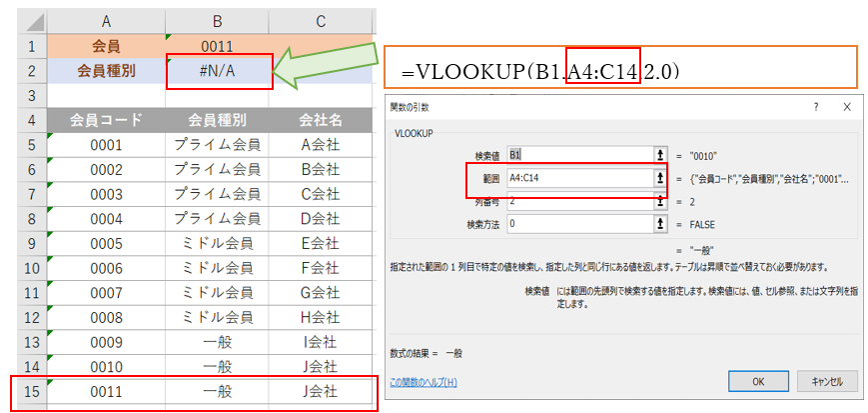
Task: Click into the 列番号 input field
Action: 577,201
